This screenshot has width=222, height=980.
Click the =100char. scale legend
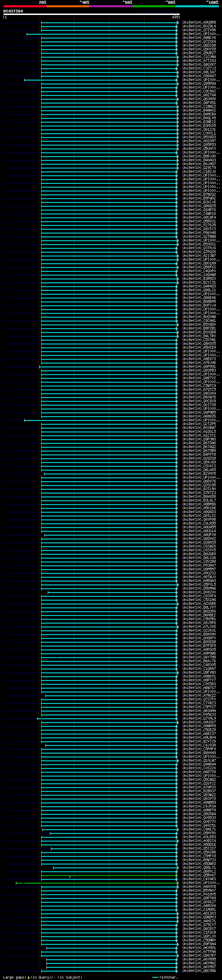[165, 977]
